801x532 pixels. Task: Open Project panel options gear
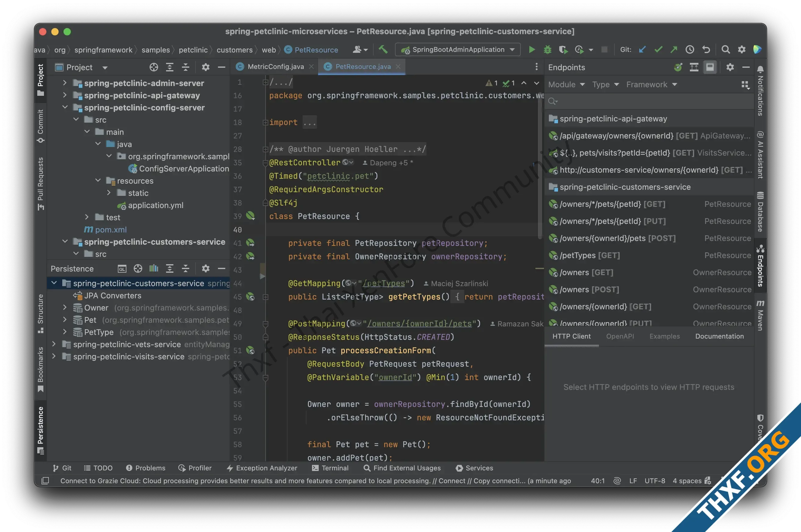pyautogui.click(x=205, y=67)
